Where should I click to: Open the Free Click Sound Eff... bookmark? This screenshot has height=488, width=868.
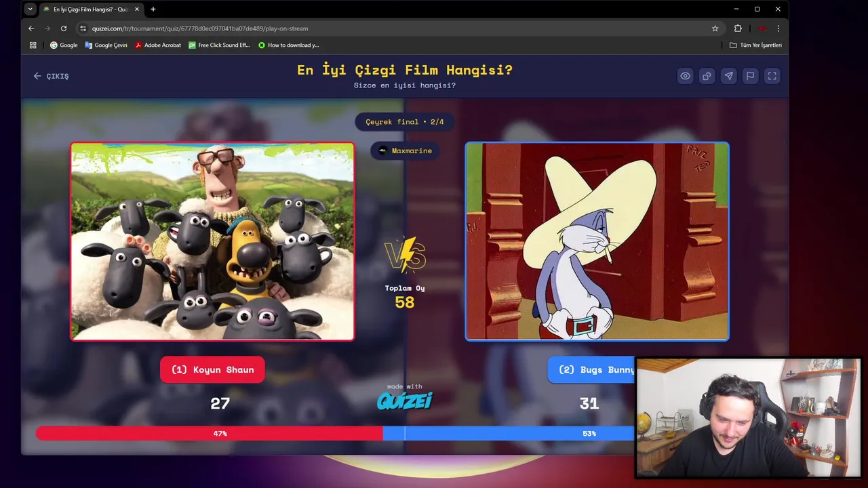pyautogui.click(x=219, y=45)
